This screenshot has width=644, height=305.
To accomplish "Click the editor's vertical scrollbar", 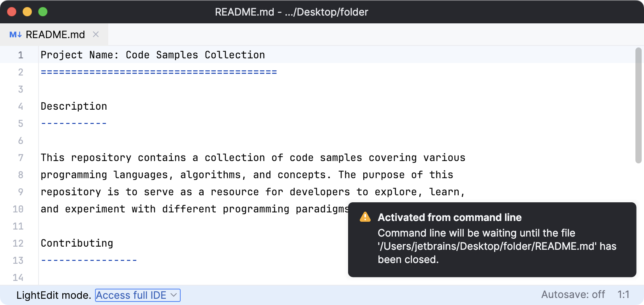I will point(638,105).
